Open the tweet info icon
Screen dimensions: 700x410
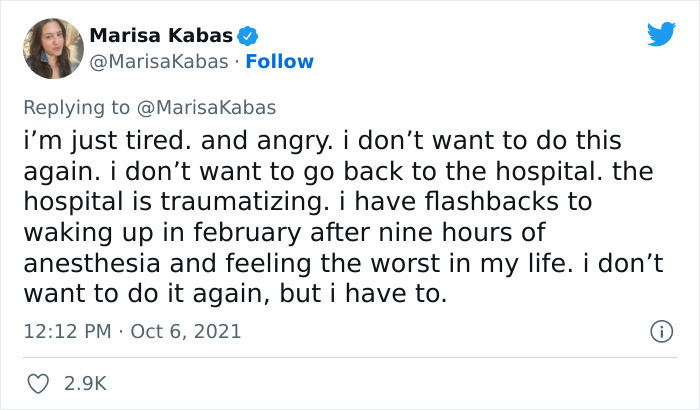pyautogui.click(x=659, y=330)
